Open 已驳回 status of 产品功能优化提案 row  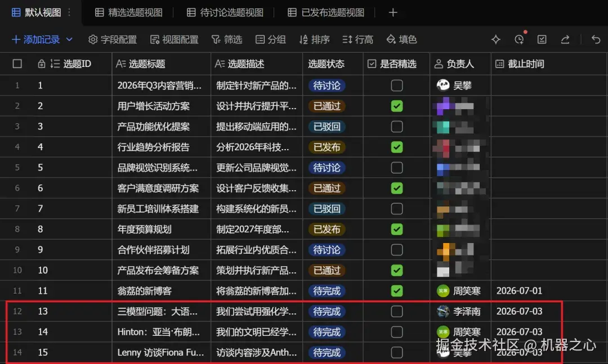(x=327, y=127)
